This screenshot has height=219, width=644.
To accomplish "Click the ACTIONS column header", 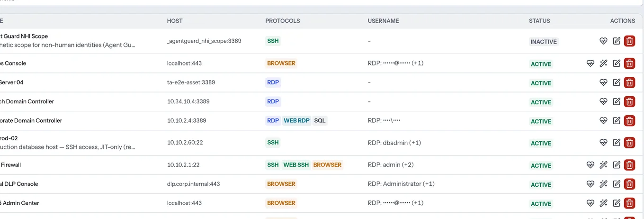I will tap(623, 21).
